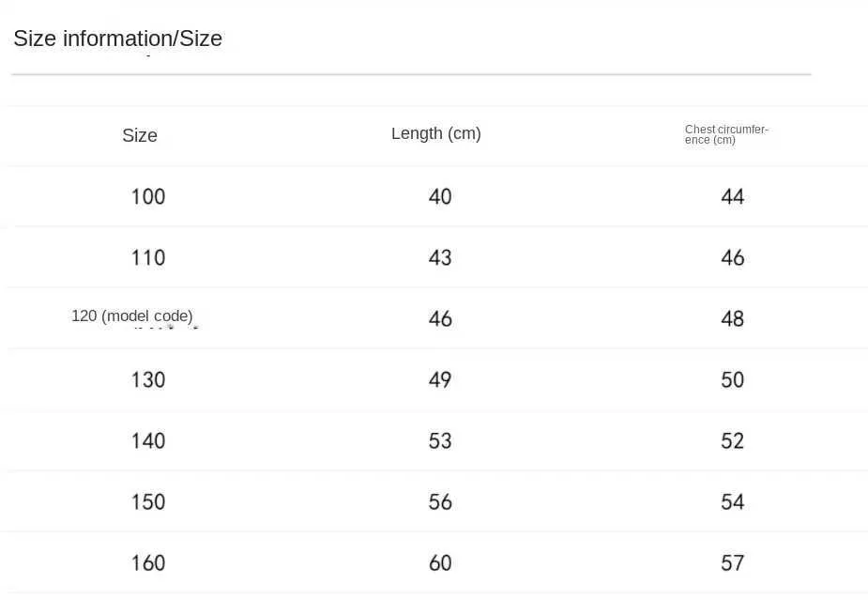Viewport: 868px width, 600px height.
Task: Click the "120 (model code)" size label
Action: click(132, 316)
